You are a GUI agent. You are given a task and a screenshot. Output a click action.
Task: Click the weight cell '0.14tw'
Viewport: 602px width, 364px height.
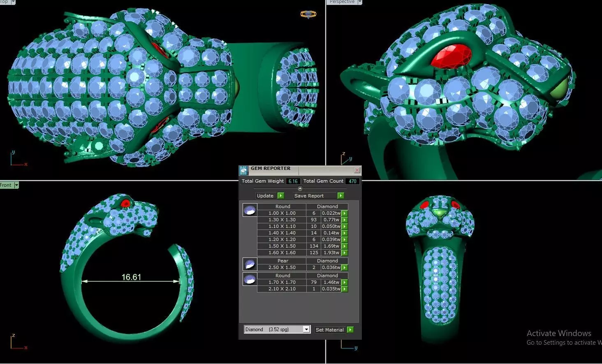point(331,233)
